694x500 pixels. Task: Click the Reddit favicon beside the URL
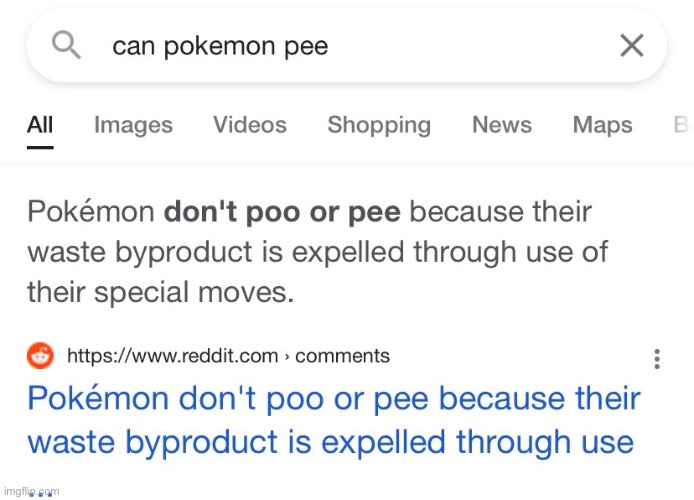click(40, 355)
